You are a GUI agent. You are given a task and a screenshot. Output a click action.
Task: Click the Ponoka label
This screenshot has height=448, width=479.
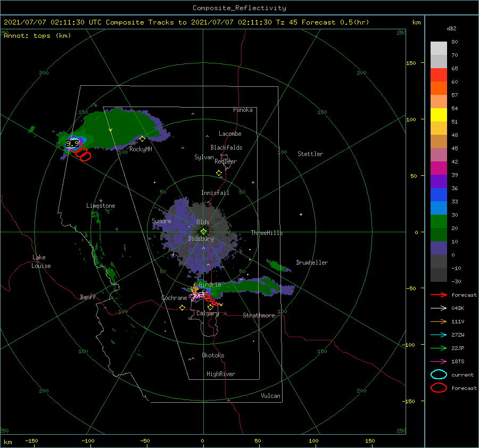pos(243,110)
